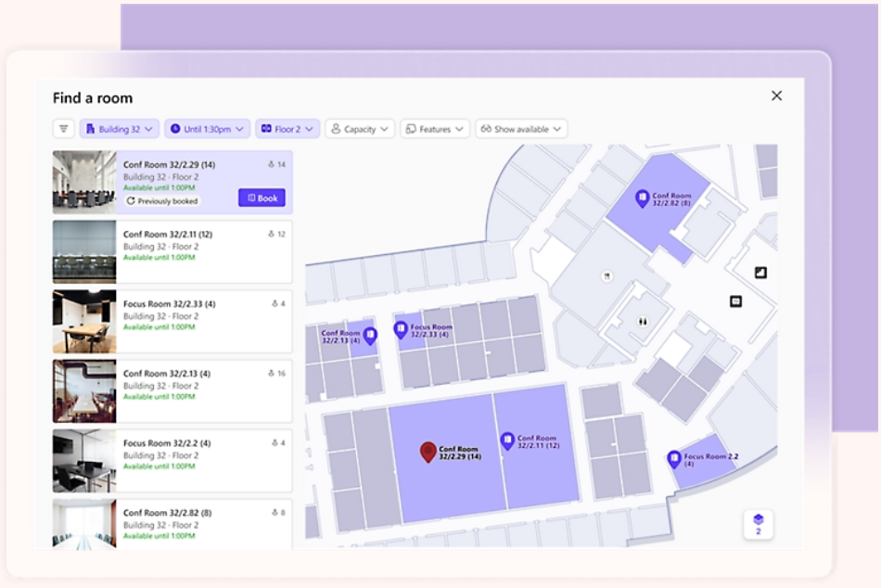881x588 pixels.
Task: Select Conf Room 32/2.29 (14) thumbnail
Action: (84, 182)
